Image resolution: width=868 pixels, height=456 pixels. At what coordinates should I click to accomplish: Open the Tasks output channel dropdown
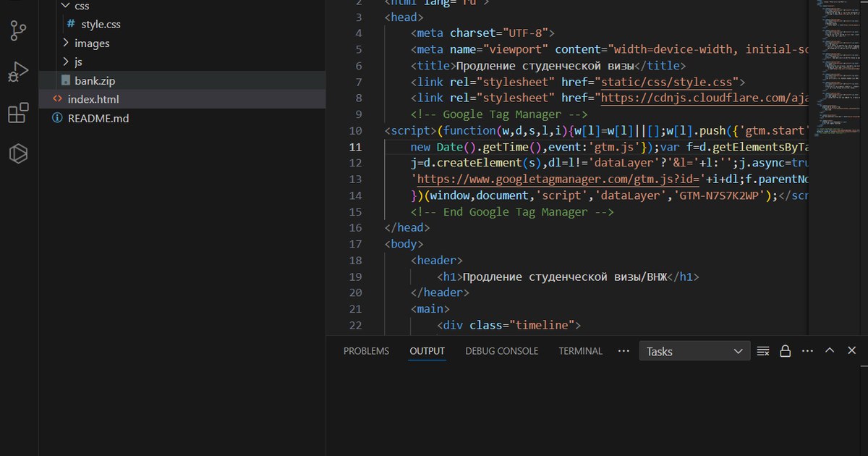pos(694,351)
